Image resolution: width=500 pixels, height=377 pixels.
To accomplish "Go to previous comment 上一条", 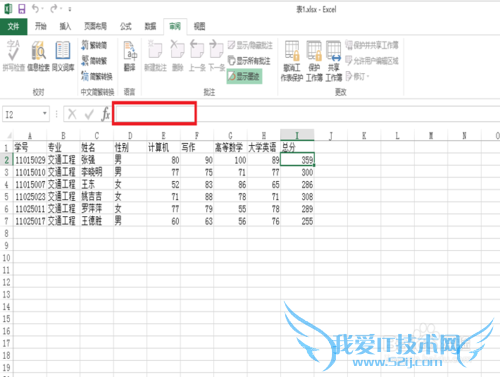I will coord(197,56).
